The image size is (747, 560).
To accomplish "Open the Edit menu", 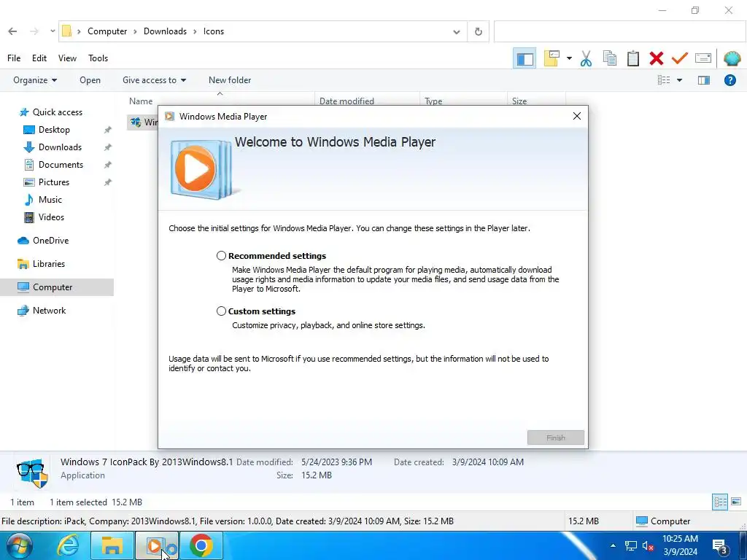I will click(x=39, y=58).
